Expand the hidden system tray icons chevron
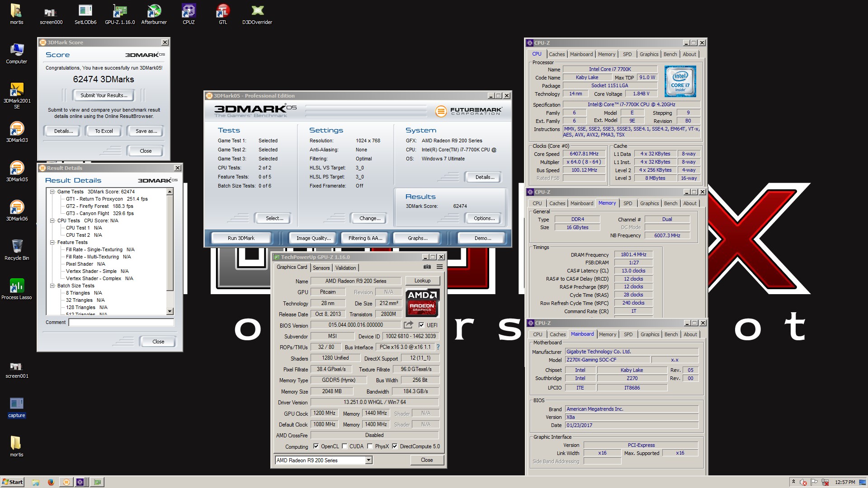 point(793,482)
